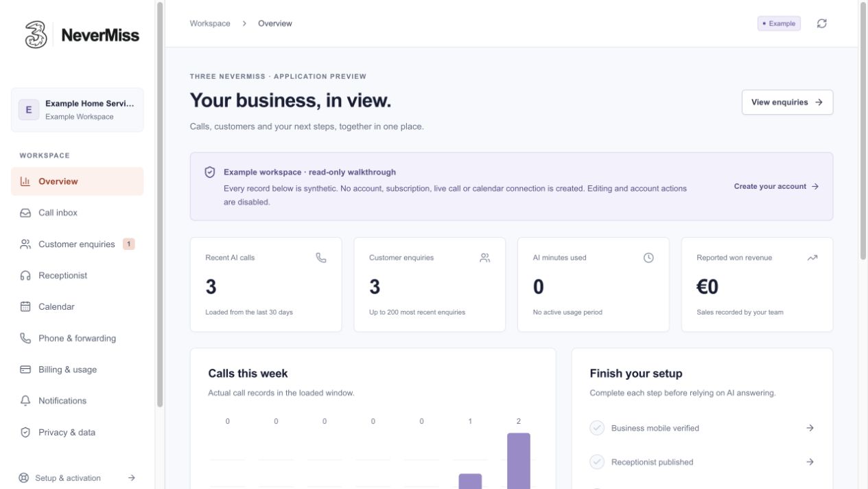
Task: Click the Notifications bell icon
Action: coord(25,400)
